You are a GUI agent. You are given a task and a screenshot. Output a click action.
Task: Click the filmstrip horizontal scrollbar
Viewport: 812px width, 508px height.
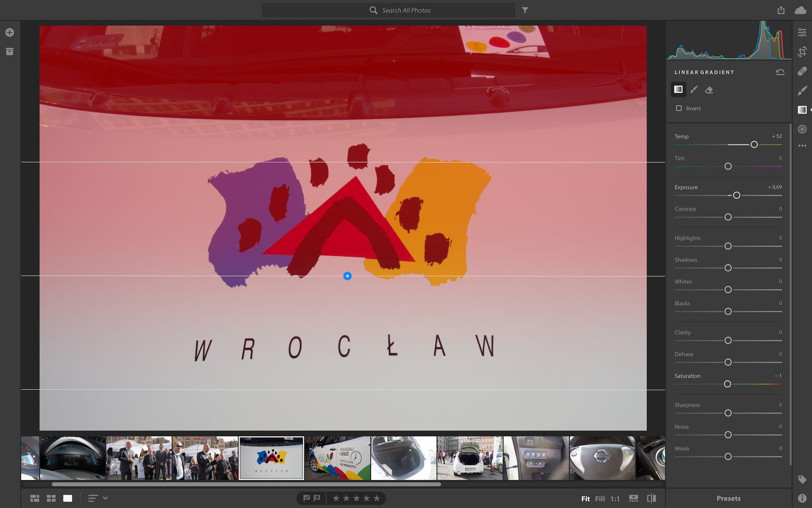(x=246, y=484)
